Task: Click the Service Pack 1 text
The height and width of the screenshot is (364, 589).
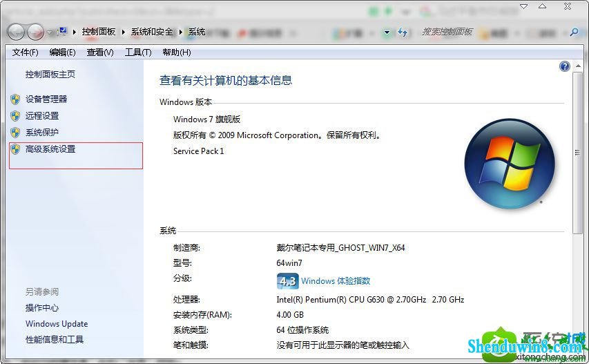Action: (198, 151)
